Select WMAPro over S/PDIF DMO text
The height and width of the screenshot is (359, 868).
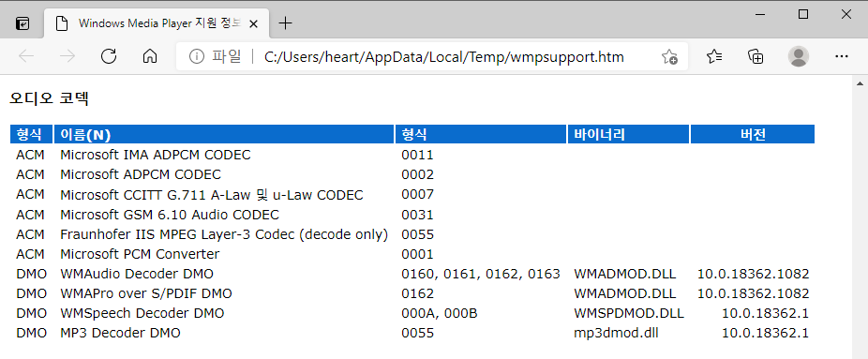146,293
